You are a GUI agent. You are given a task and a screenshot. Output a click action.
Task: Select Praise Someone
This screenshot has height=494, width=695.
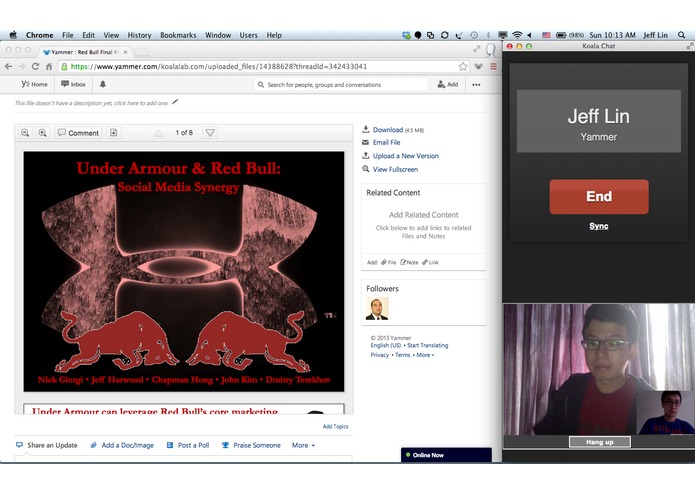pos(251,445)
